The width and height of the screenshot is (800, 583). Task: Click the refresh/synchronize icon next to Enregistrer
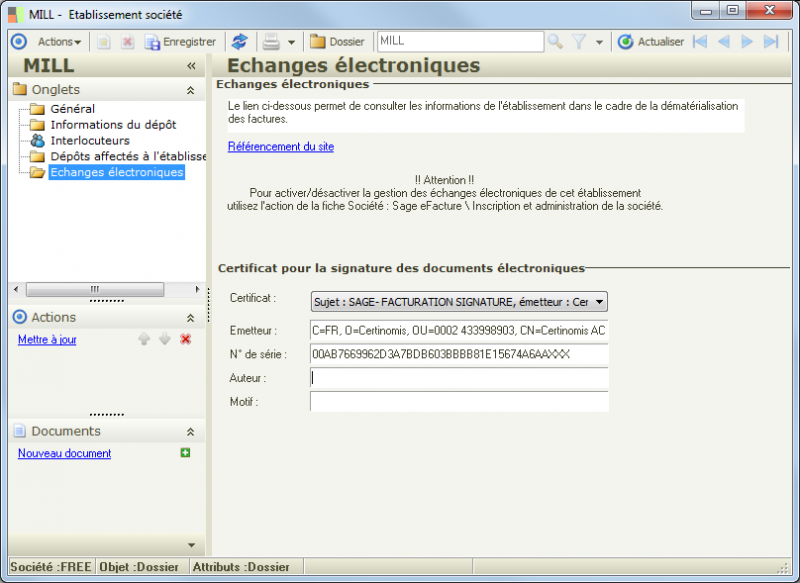click(238, 41)
